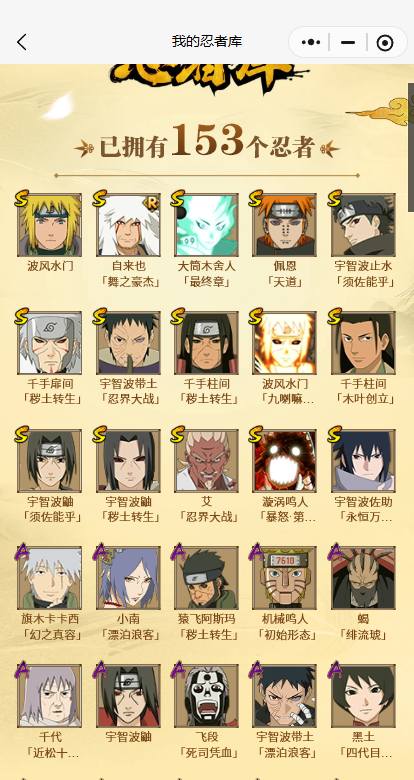
Task: Click the page scrollbar on right edge
Action: (x=411, y=148)
